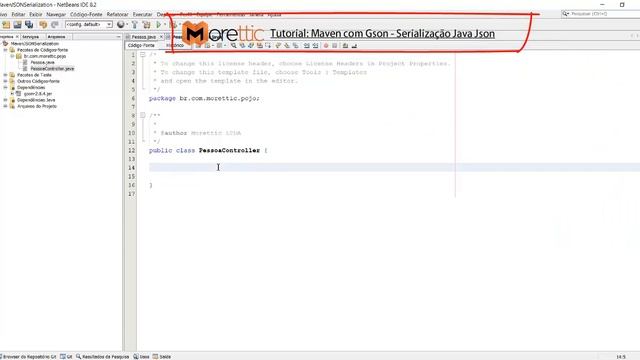Image resolution: width=640 pixels, height=360 pixels.
Task: Click the Toggle Bookmark icon
Action: 295,45
